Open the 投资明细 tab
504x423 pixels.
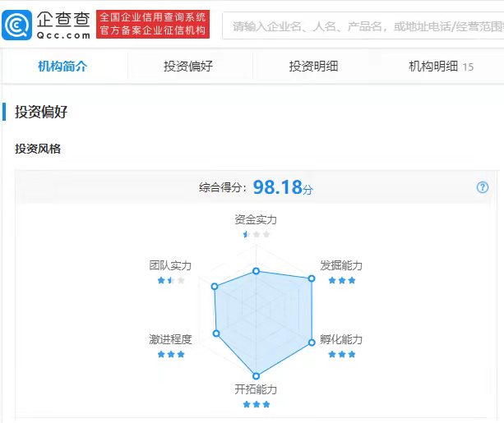tap(313, 67)
